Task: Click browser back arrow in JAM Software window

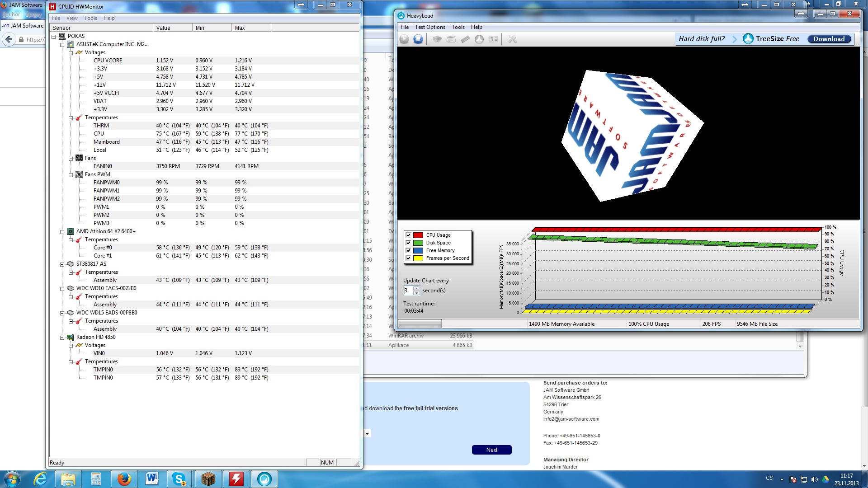Action: point(9,39)
